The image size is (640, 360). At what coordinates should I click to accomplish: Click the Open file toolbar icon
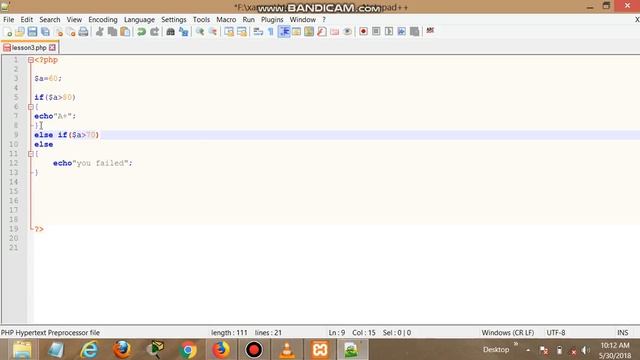pos(20,32)
